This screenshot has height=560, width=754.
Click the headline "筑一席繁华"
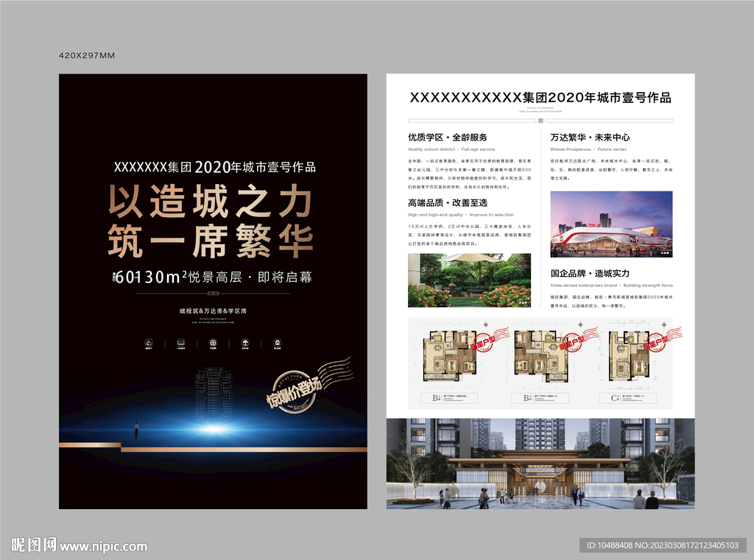pyautogui.click(x=211, y=241)
